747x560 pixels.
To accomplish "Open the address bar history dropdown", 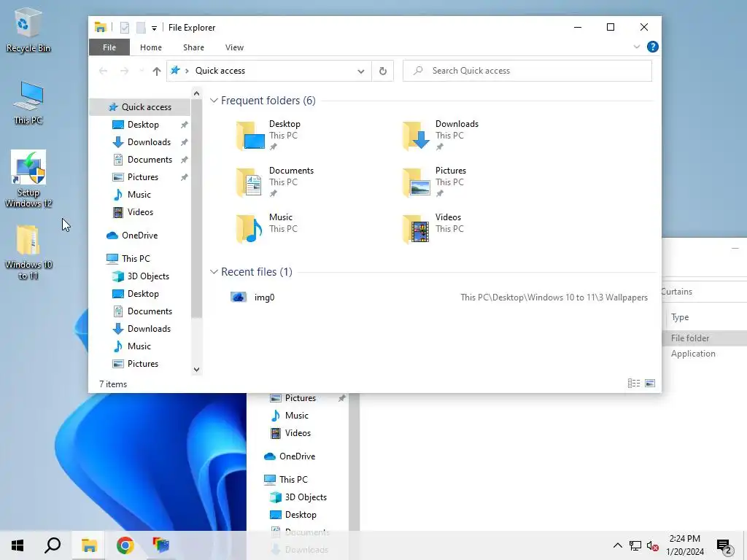I will coord(360,71).
